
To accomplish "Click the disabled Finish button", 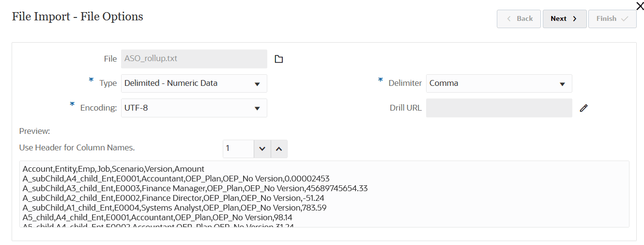I will [x=612, y=19].
